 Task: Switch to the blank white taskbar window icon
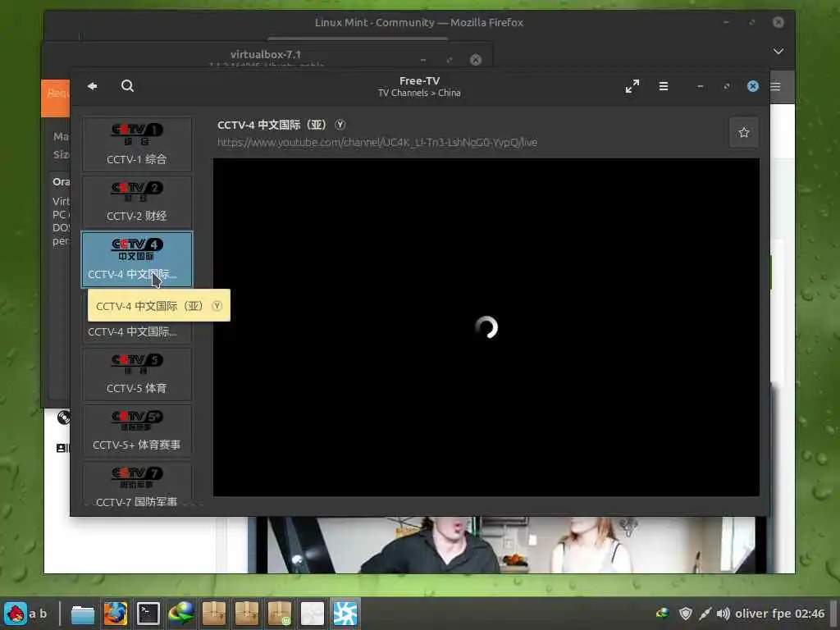click(x=312, y=614)
